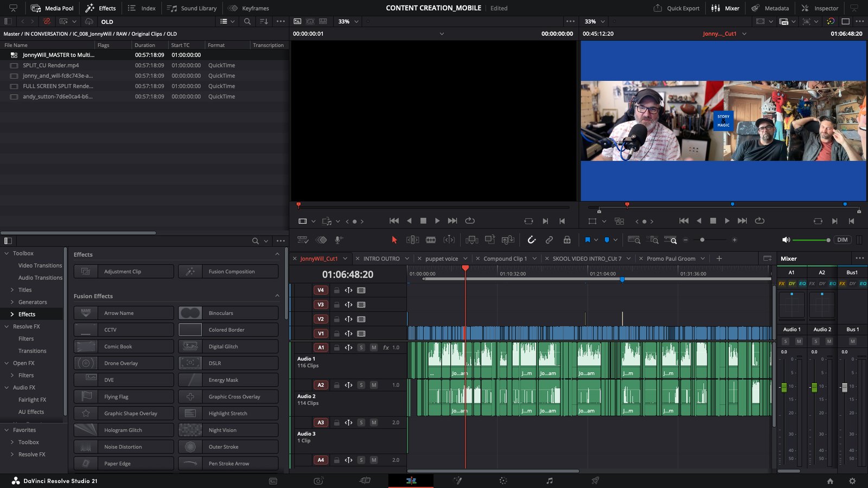The image size is (868, 488).
Task: Toggle the Position Lock padlock icon
Action: click(x=567, y=240)
